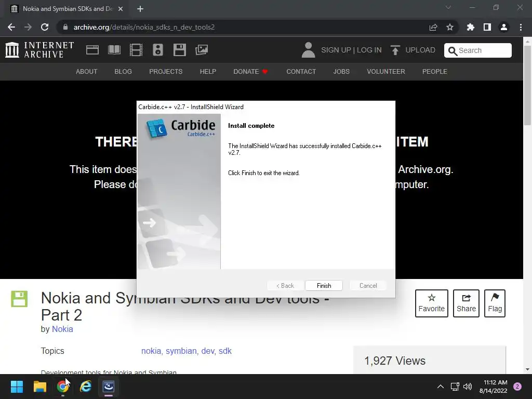Open the BLOG menu item
Image resolution: width=532 pixels, height=399 pixels.
point(123,72)
